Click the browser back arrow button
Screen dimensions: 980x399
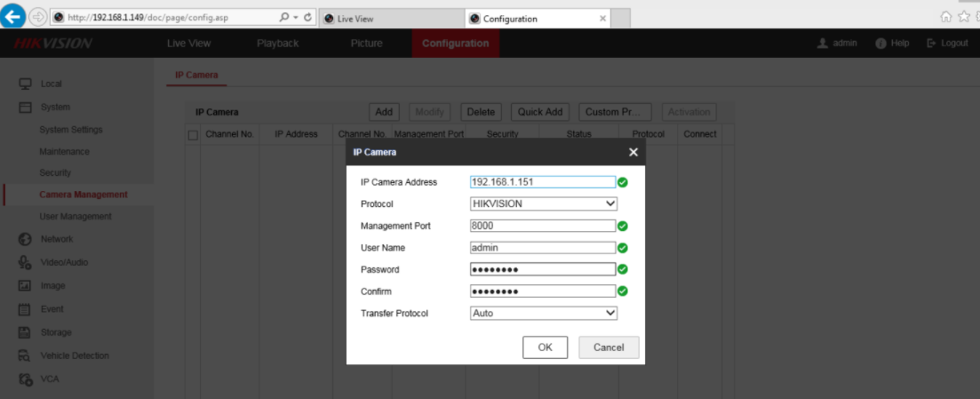click(15, 17)
